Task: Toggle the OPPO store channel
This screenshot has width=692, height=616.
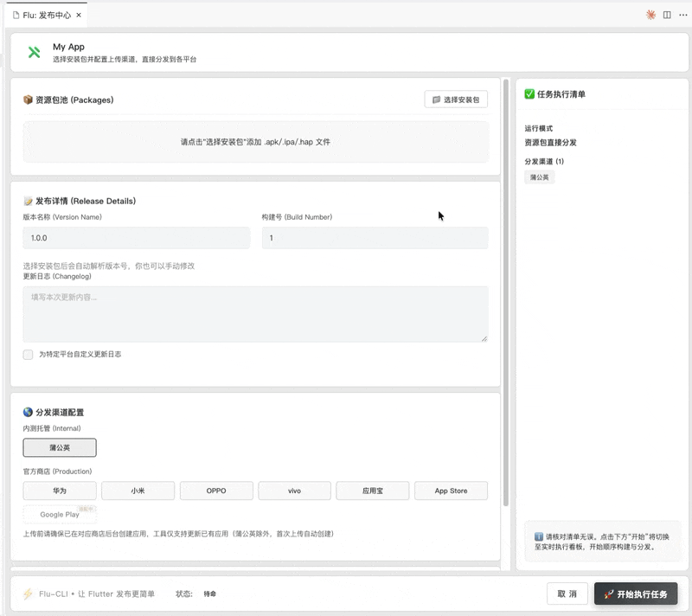Action: pyautogui.click(x=216, y=491)
